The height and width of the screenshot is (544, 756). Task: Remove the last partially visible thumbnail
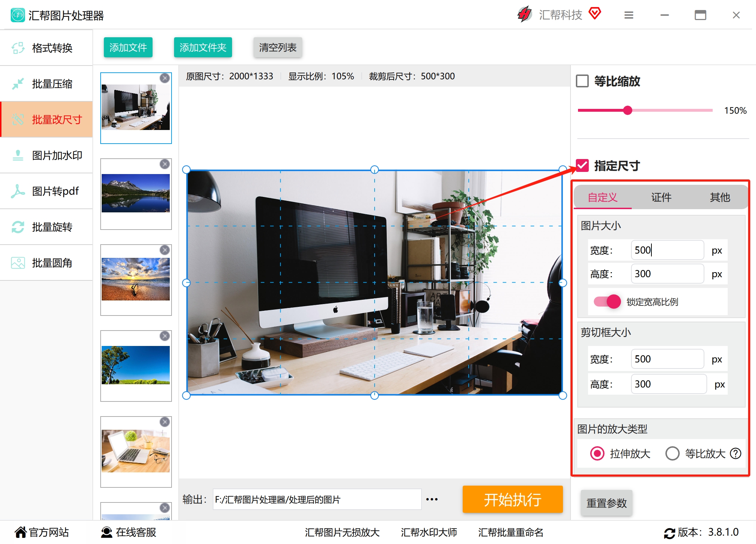tap(165, 508)
